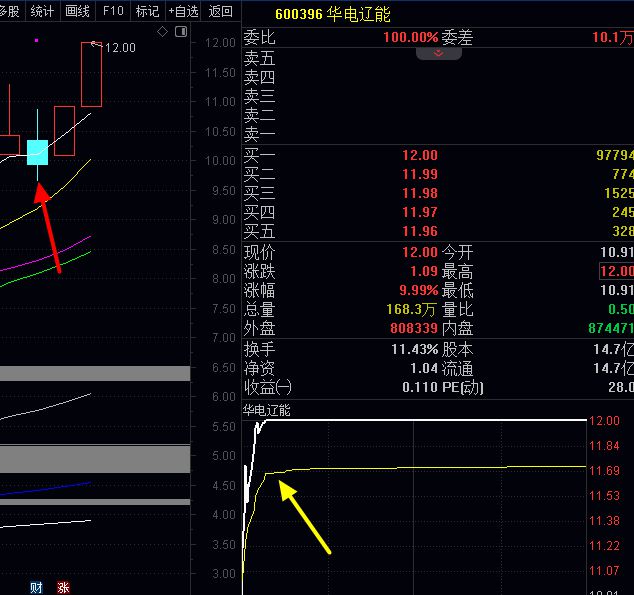
Task: Click the 总量 value 168.3万
Action: 411,310
